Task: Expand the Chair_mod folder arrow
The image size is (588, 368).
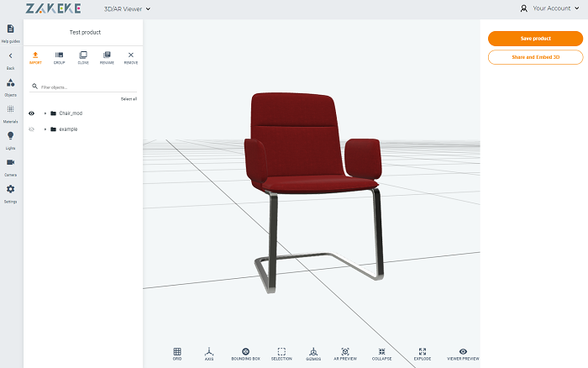Action: point(45,113)
